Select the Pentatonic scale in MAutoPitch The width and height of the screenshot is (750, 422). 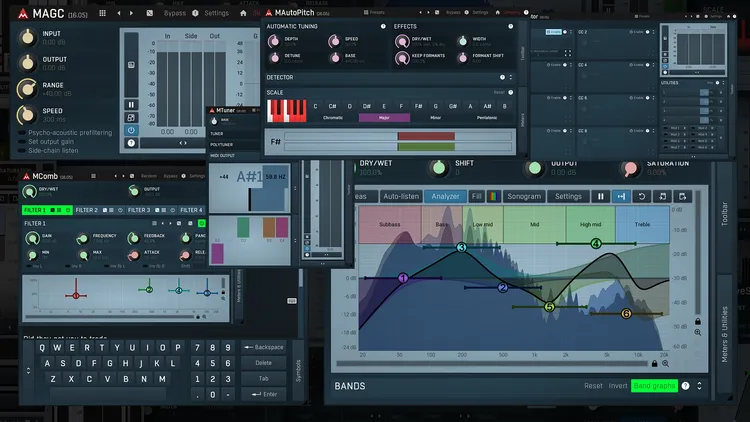coord(487,118)
